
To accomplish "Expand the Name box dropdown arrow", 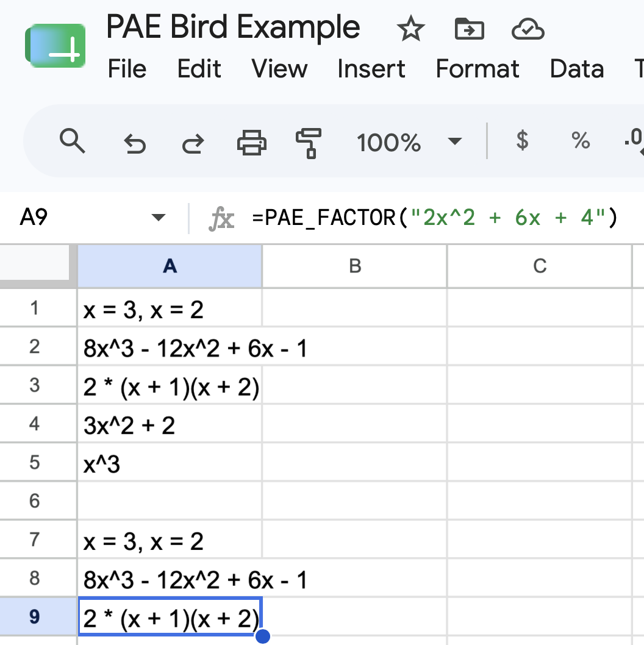I will click(159, 217).
